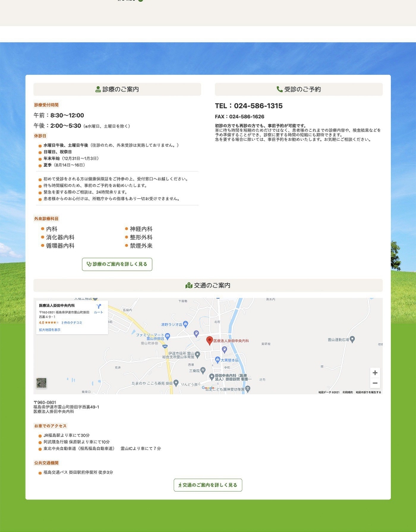416x532 pixels.
Task: Click the こども園神愛幼稚園 map marker
Action: click(x=248, y=389)
